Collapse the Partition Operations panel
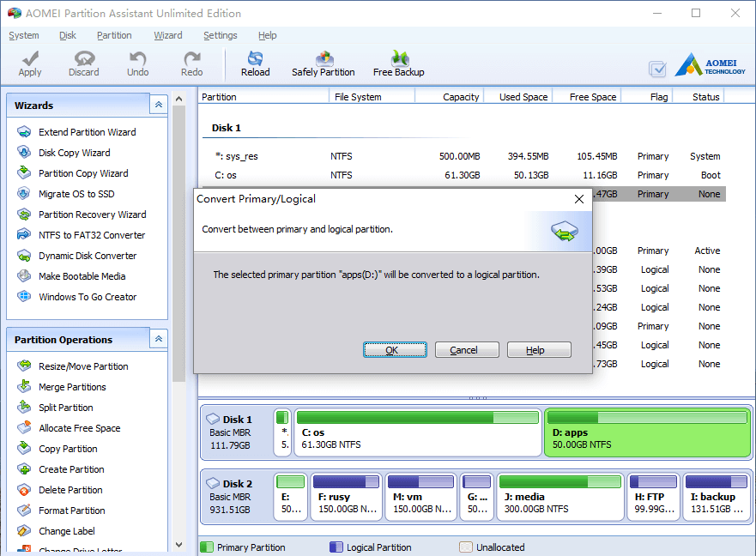756x556 pixels. 159,339
